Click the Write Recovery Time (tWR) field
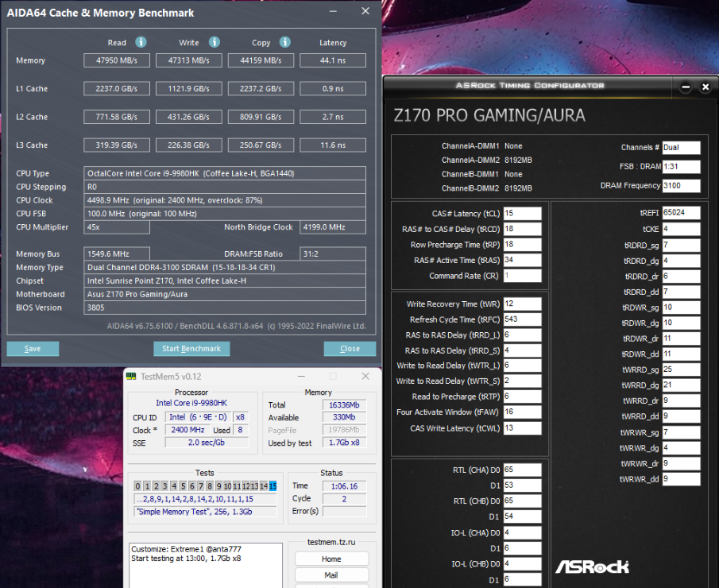The height and width of the screenshot is (588, 719). 522,304
